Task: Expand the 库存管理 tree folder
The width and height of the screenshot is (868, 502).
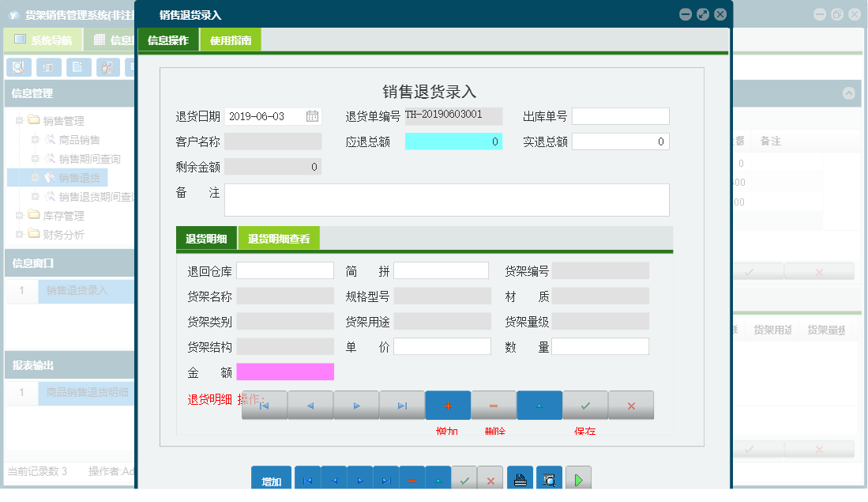Action: click(19, 215)
